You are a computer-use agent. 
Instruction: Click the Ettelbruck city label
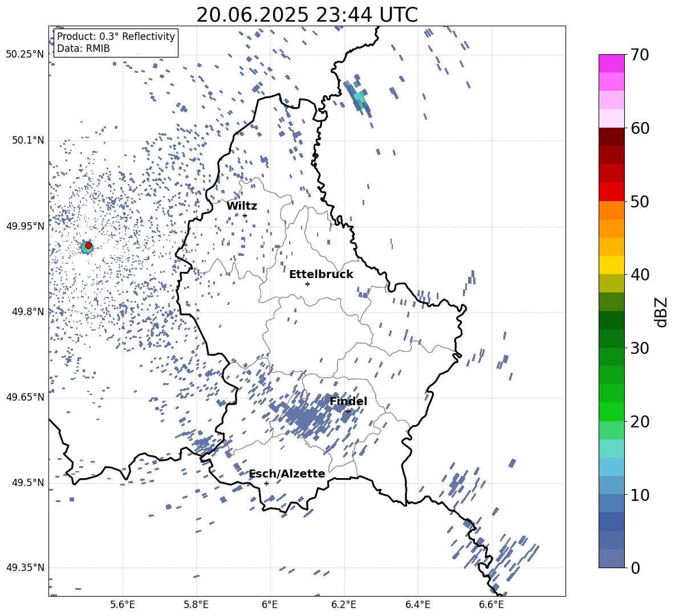321,275
